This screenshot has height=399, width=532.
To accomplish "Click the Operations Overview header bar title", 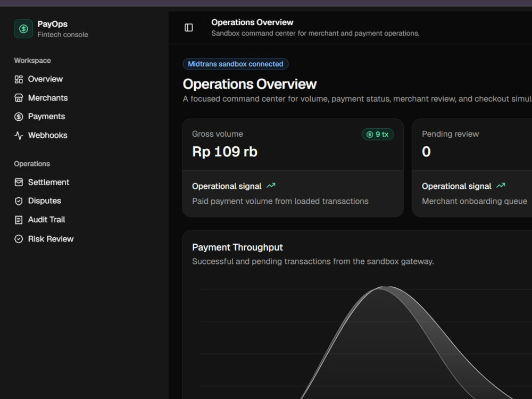I will point(252,22).
